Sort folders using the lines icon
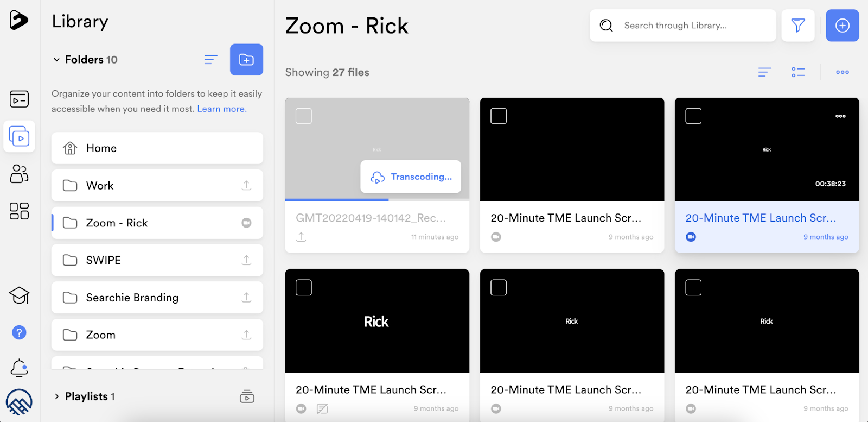Screen dimensions: 868x422 [x=211, y=60]
